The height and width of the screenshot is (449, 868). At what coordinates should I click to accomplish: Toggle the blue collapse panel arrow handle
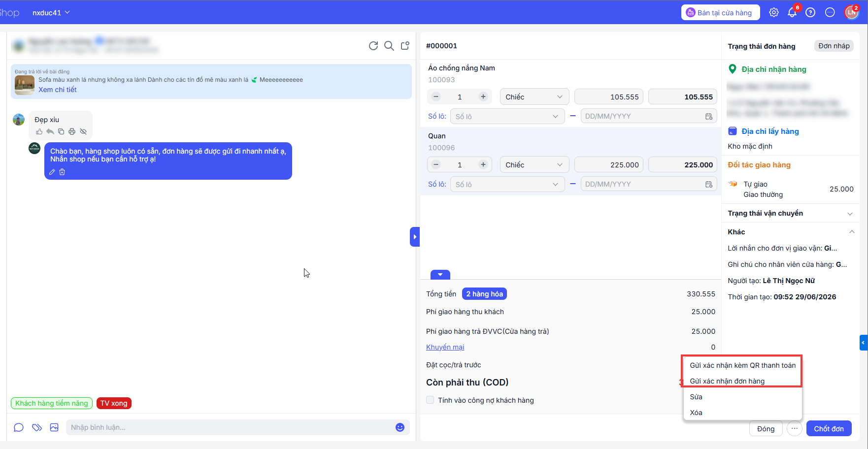415,237
